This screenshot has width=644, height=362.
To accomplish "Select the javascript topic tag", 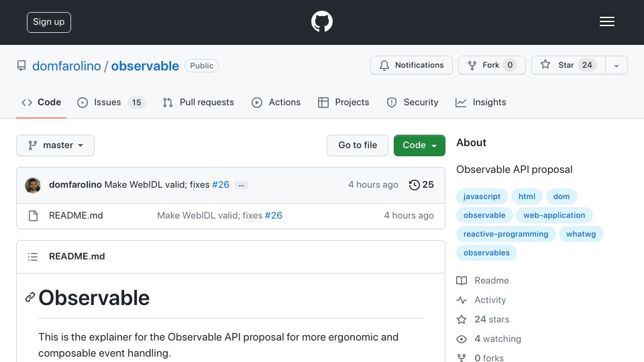I will [x=482, y=196].
